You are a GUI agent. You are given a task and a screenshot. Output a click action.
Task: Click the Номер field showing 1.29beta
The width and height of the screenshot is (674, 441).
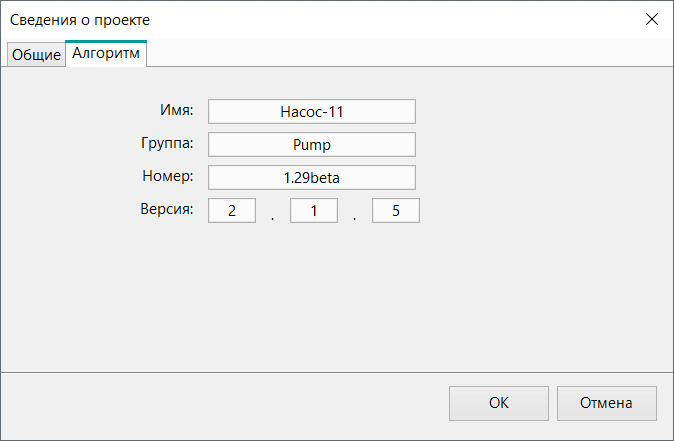pyautogui.click(x=311, y=177)
